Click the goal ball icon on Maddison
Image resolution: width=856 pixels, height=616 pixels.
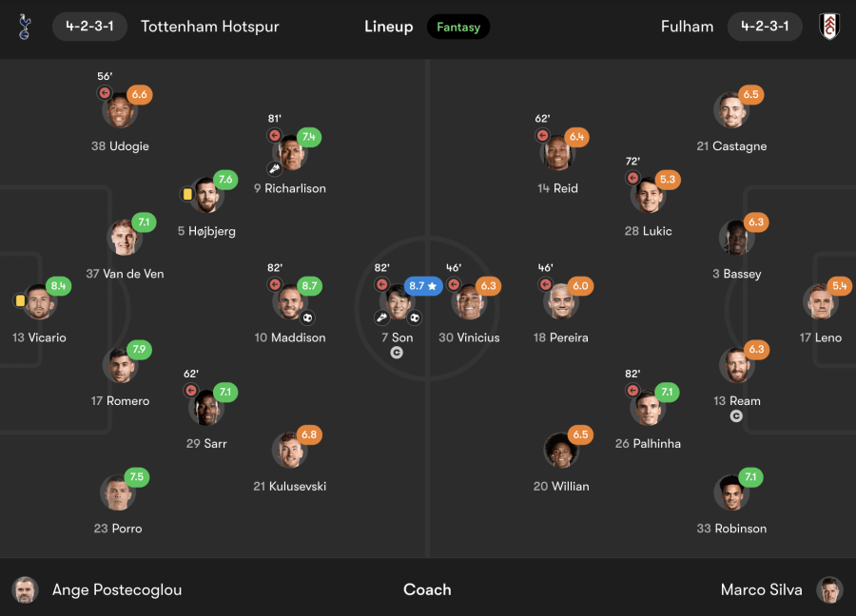307,318
